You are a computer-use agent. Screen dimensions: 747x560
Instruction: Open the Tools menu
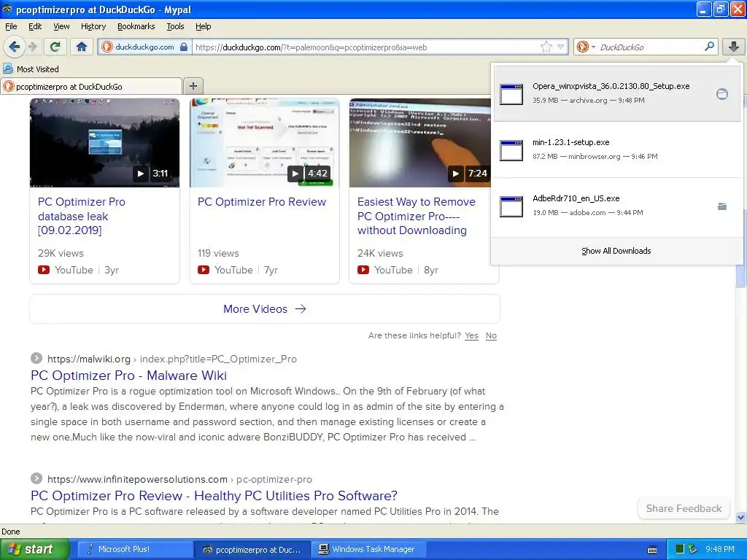pyautogui.click(x=175, y=26)
